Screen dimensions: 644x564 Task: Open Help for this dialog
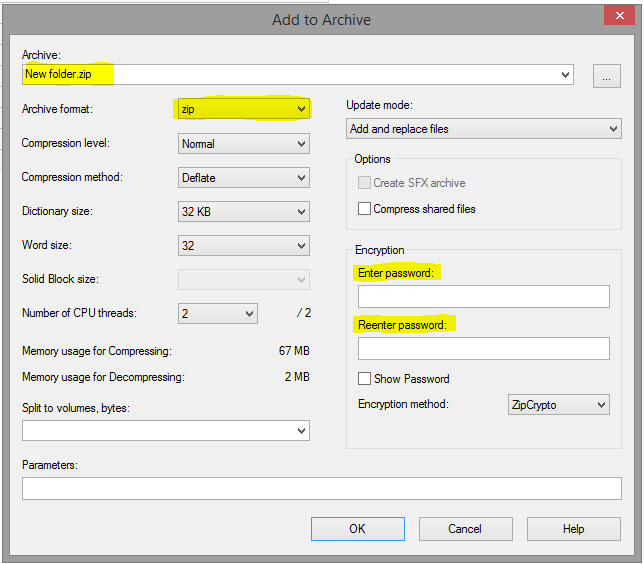pyautogui.click(x=573, y=529)
